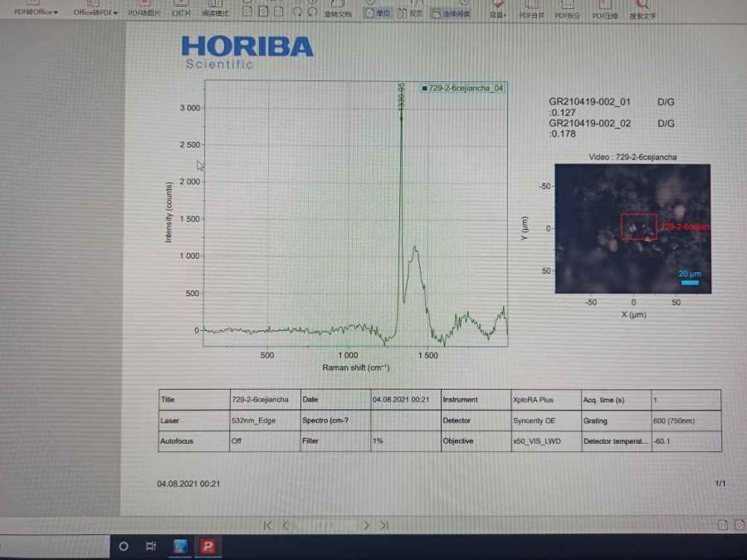Click the '1%' filter value cell
Viewport: 747px width, 560px height.
pyautogui.click(x=406, y=441)
